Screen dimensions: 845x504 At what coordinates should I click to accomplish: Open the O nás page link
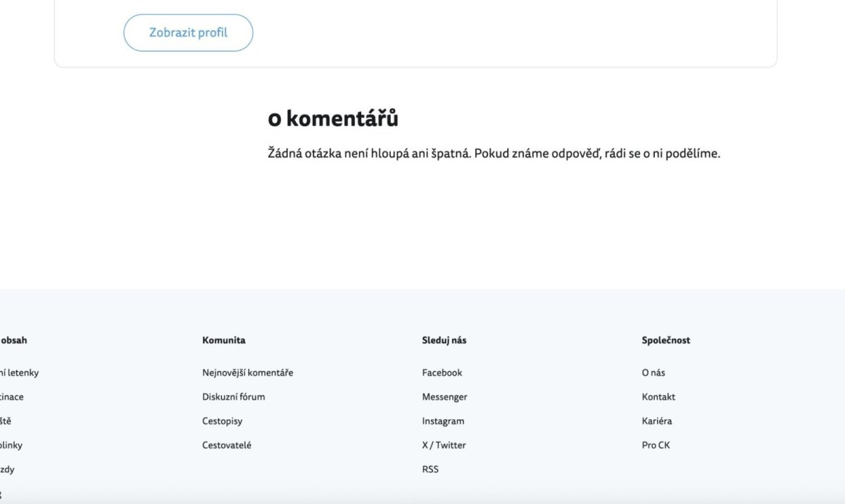click(653, 373)
